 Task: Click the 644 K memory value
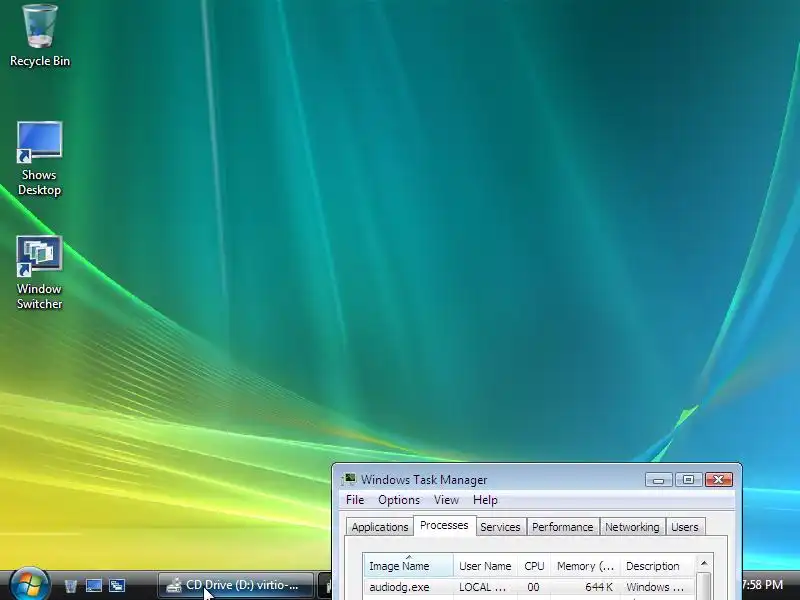click(x=599, y=587)
